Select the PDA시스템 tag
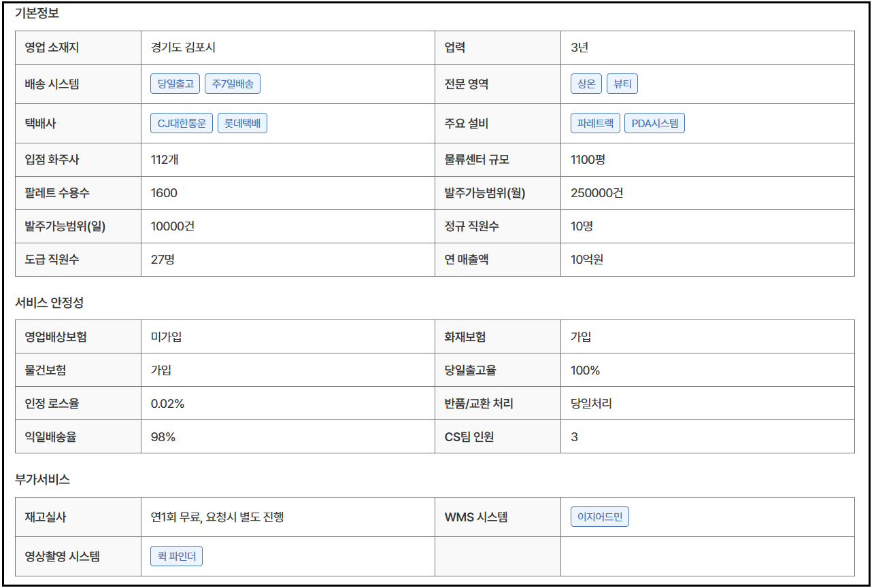 [654, 123]
